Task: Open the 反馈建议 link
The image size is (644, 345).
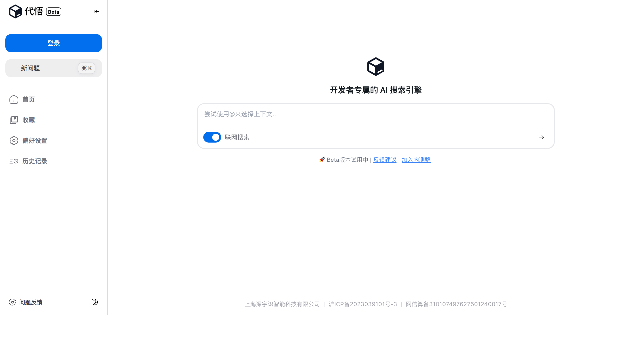Action: pos(385,160)
